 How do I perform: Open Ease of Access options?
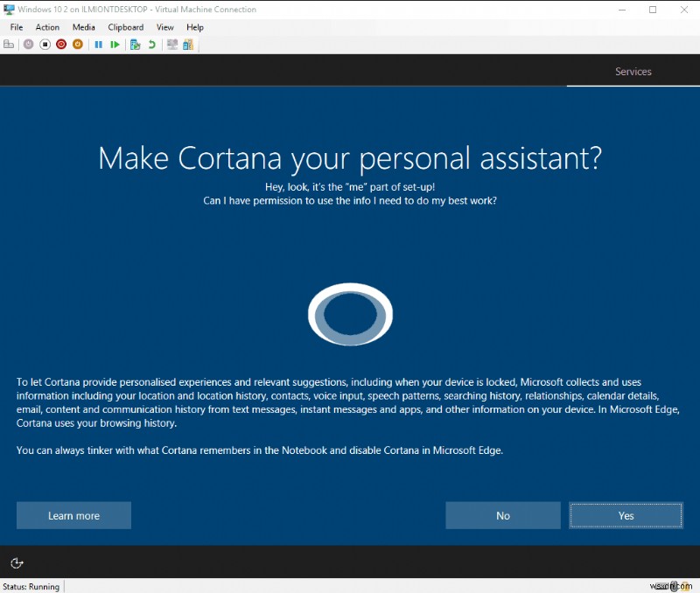(x=17, y=563)
